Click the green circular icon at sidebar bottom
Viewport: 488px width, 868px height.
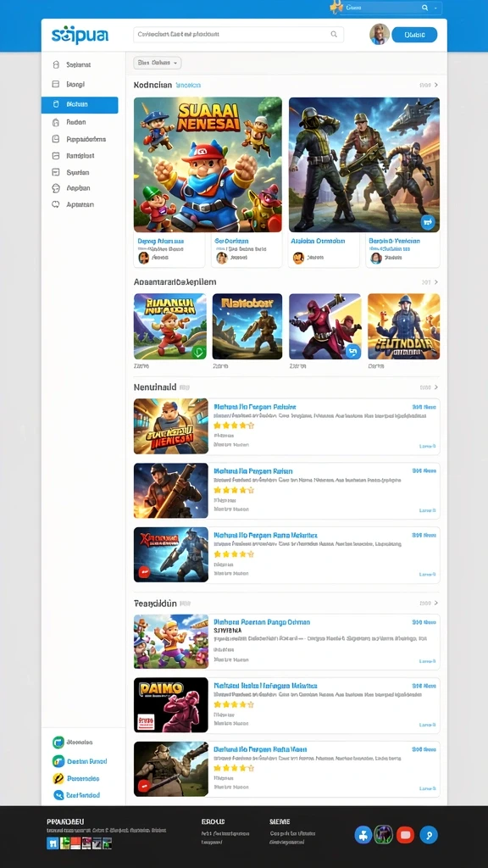coord(58,743)
